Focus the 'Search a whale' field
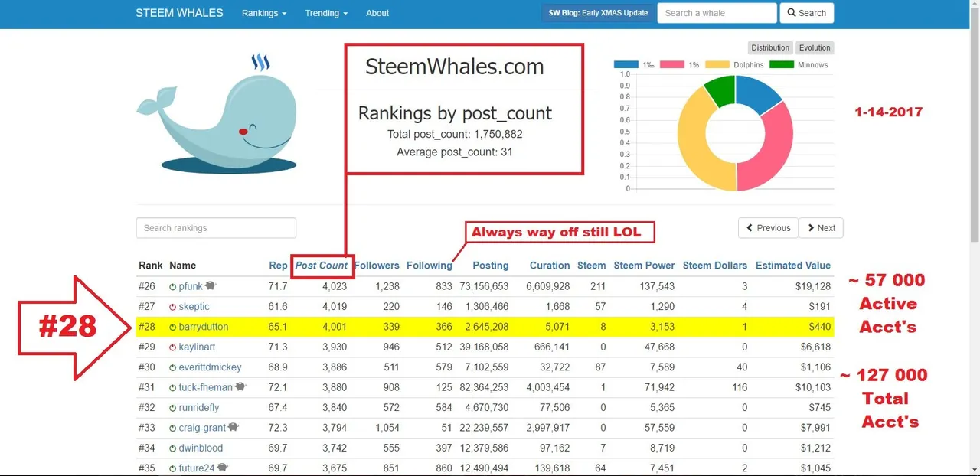The width and height of the screenshot is (980, 476). 717,13
